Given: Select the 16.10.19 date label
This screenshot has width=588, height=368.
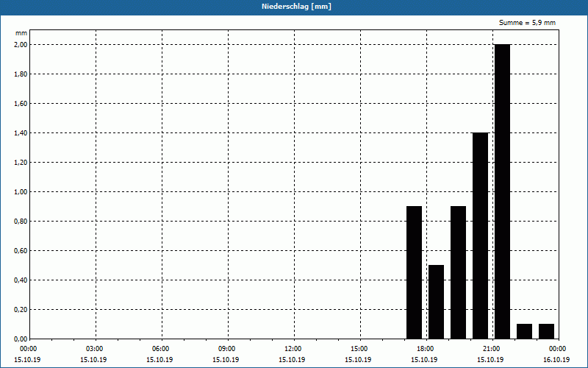Looking at the screenshot, I should click(556, 360).
